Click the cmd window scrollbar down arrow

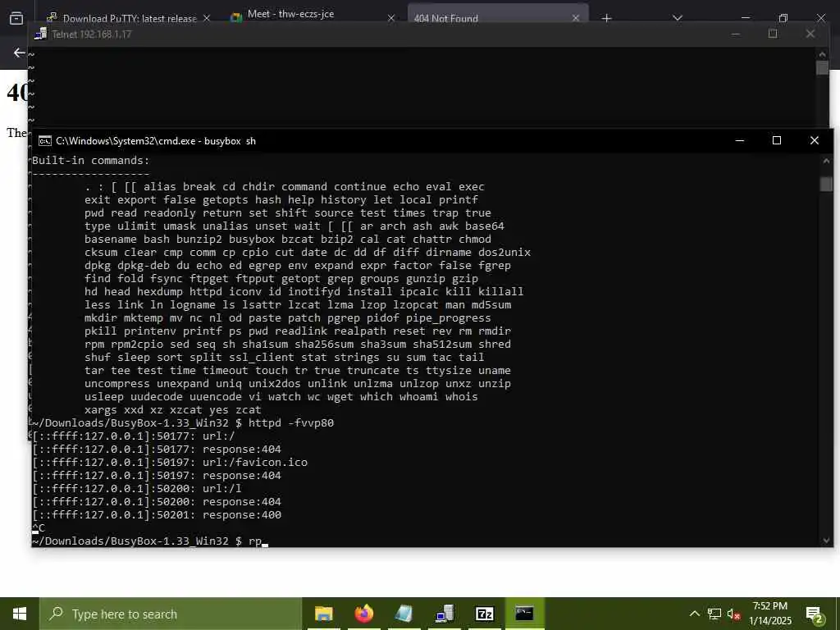pos(826,540)
